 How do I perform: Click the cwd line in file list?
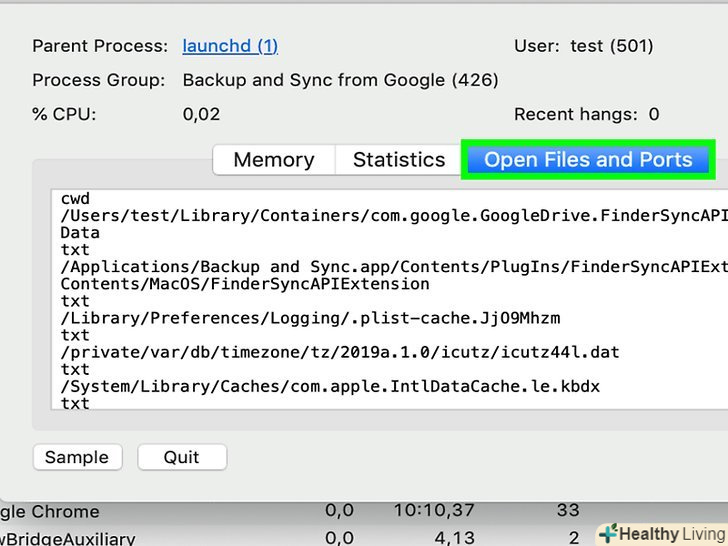[75, 199]
